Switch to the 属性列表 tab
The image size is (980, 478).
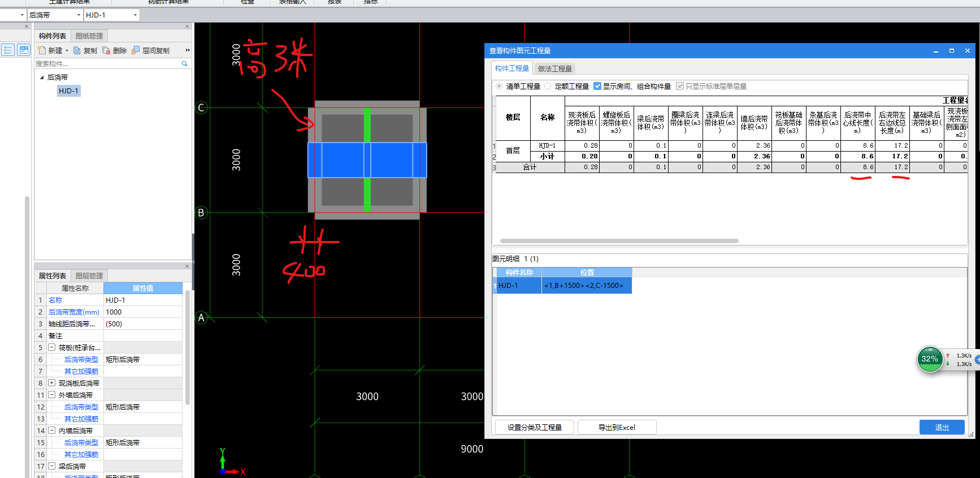click(x=53, y=275)
